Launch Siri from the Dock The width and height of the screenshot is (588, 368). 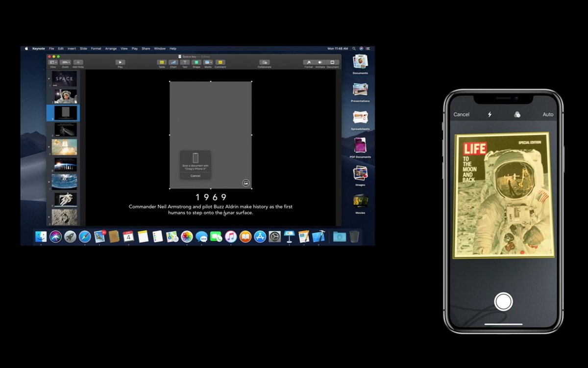55,237
